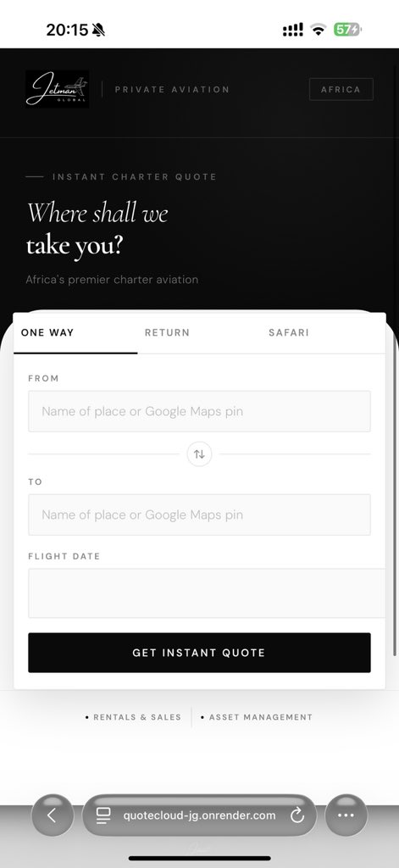Focus the To location input field
Screen dimensions: 399x868
point(199,515)
